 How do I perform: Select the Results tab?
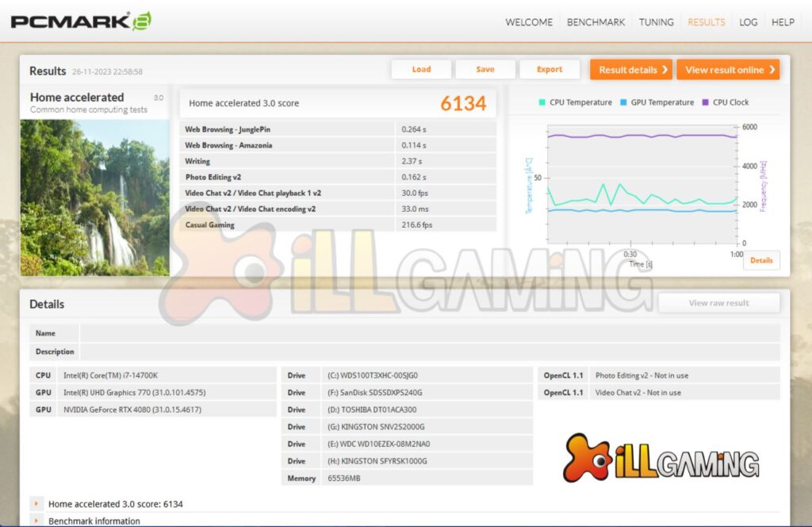click(706, 22)
